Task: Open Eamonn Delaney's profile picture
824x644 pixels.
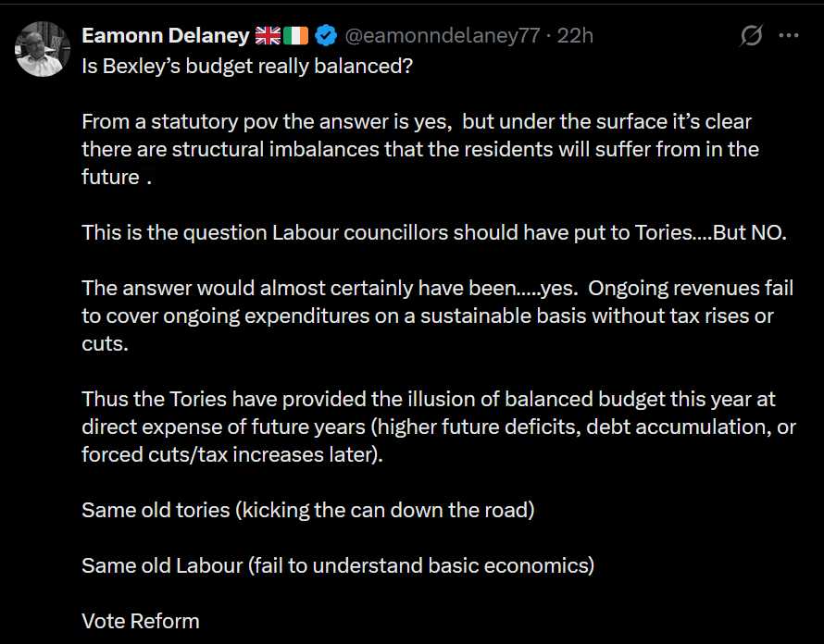Action: [x=43, y=49]
